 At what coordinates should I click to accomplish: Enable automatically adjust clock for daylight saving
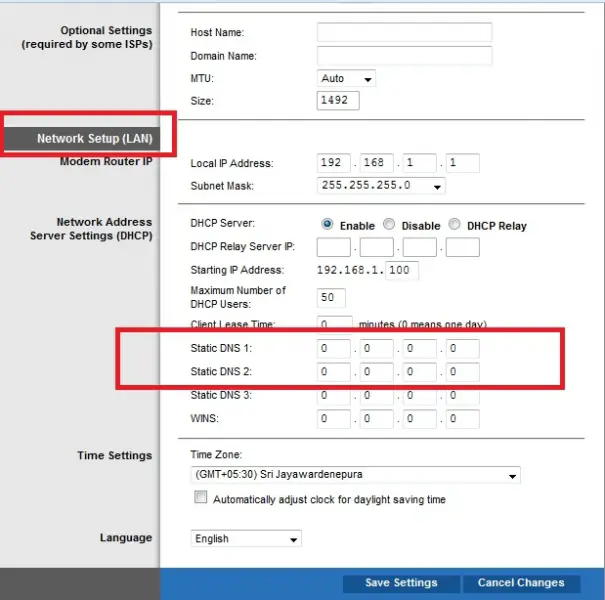(x=201, y=497)
